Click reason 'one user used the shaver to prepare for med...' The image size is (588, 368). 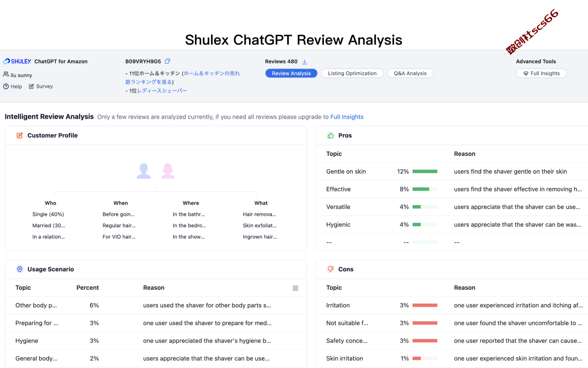(x=207, y=323)
